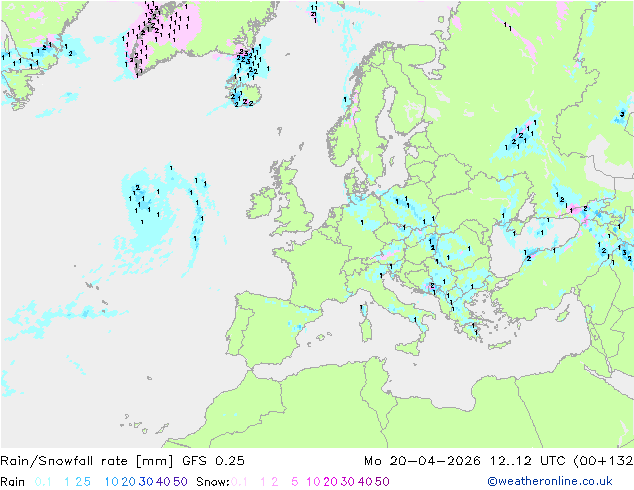Click the snow legend value 50

click(382, 482)
